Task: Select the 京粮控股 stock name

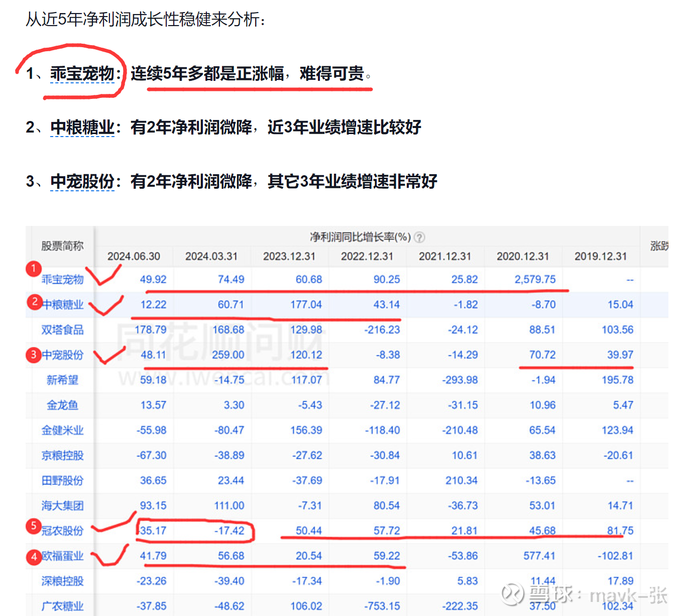Action: tap(62, 455)
